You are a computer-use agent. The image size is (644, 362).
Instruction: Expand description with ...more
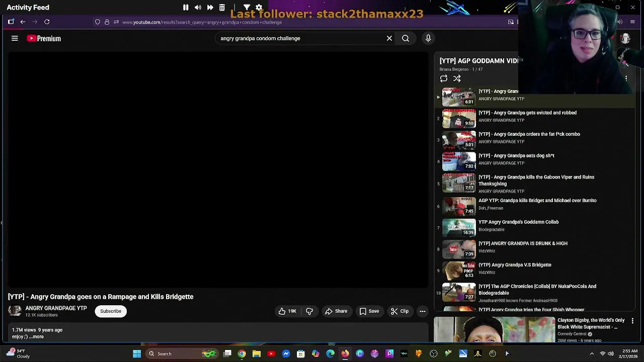(x=36, y=337)
